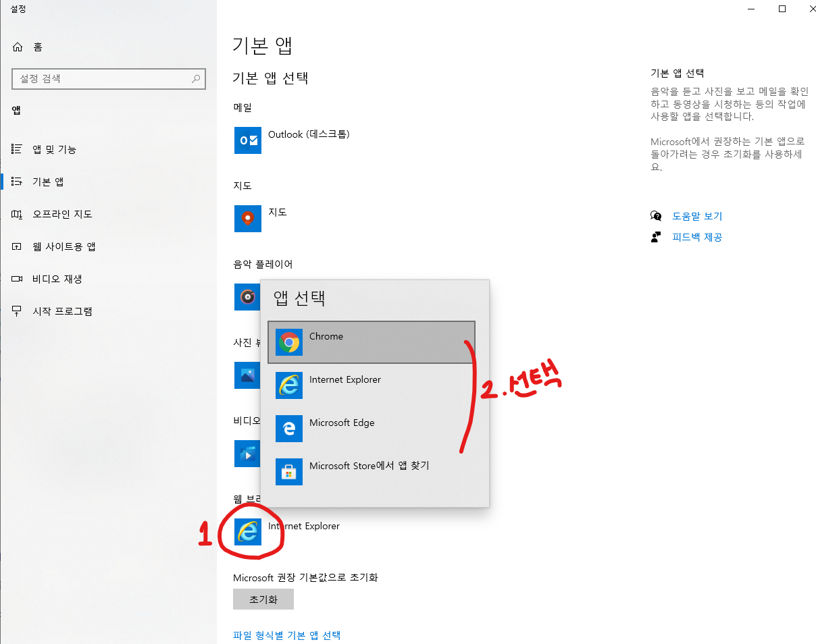Minimize the settings window
This screenshot has height=644, width=816.
[753, 9]
